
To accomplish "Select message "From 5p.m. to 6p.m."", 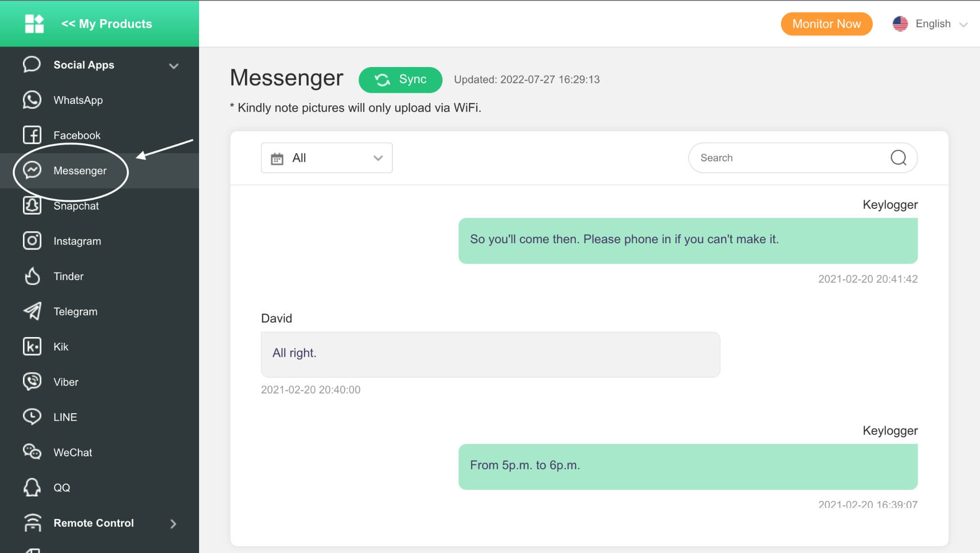I will (688, 466).
